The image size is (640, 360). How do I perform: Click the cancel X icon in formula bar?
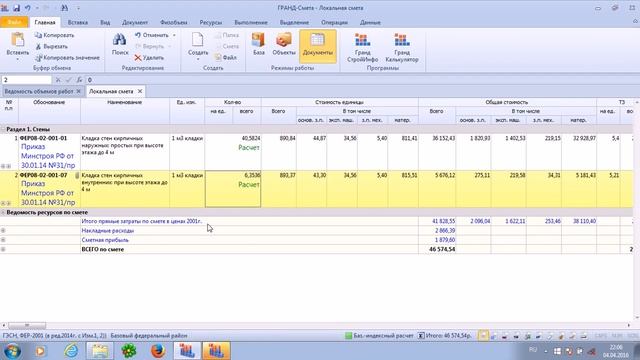coord(58,80)
